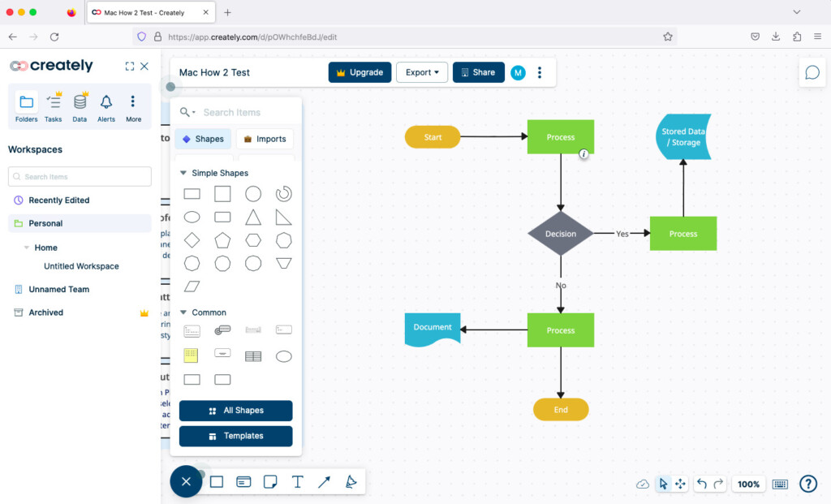Close the Creately left sidebar
The image size is (831, 504).
[x=144, y=67]
